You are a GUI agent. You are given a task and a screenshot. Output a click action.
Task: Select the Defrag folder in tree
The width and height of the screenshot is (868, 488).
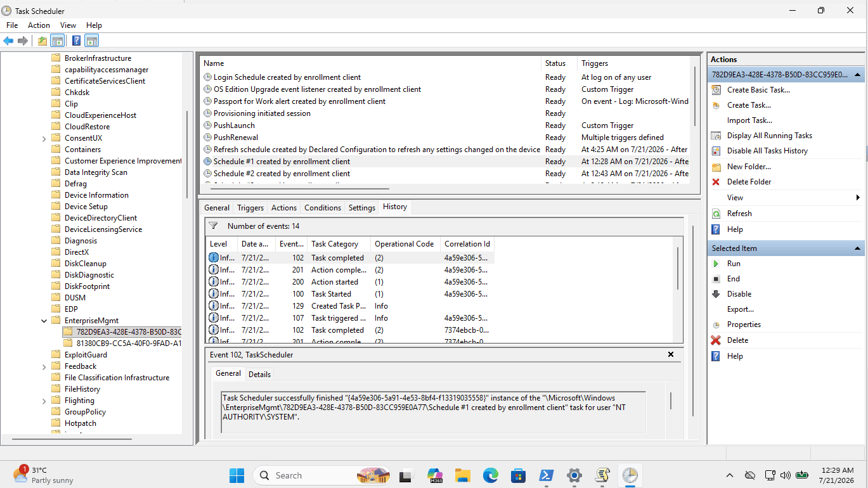tap(75, 184)
